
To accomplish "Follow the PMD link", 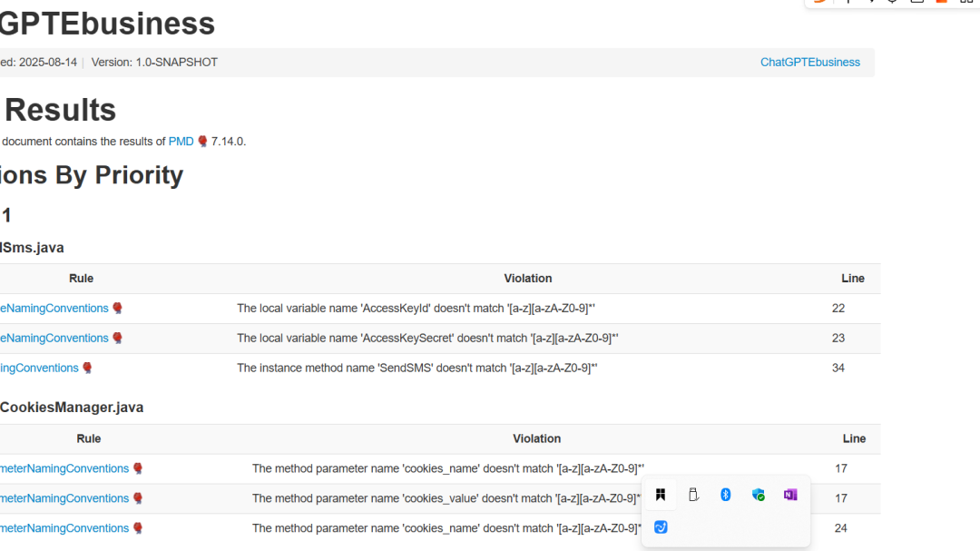I will [x=181, y=142].
